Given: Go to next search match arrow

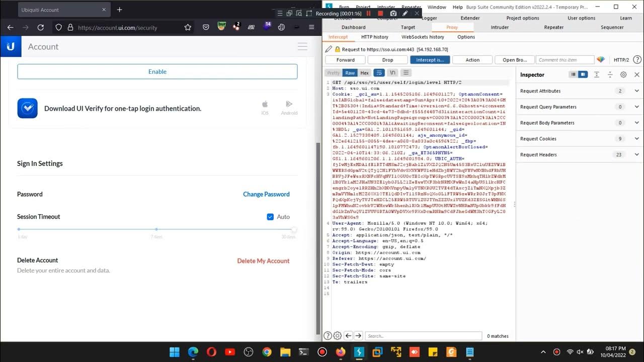Looking at the screenshot, I should coord(358,336).
